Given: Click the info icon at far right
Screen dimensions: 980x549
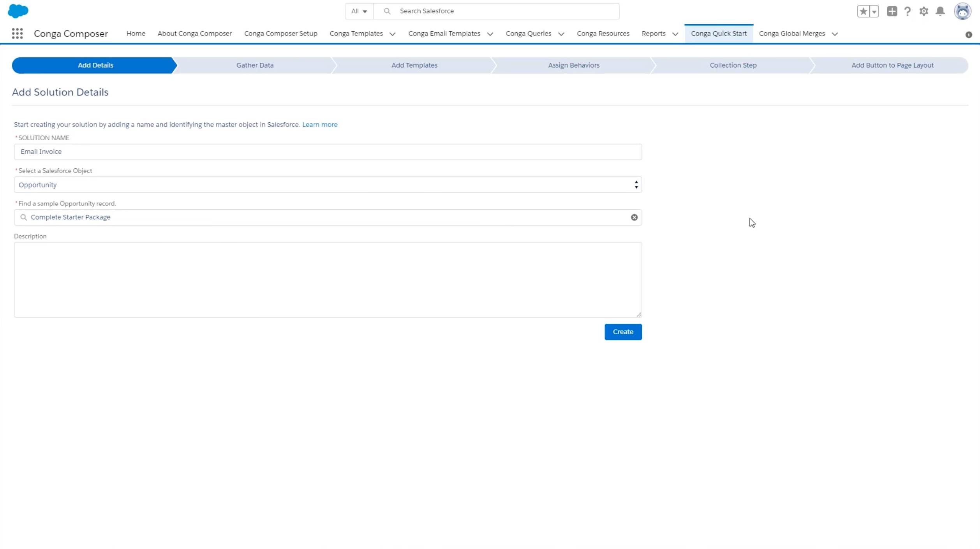Looking at the screenshot, I should click(969, 35).
